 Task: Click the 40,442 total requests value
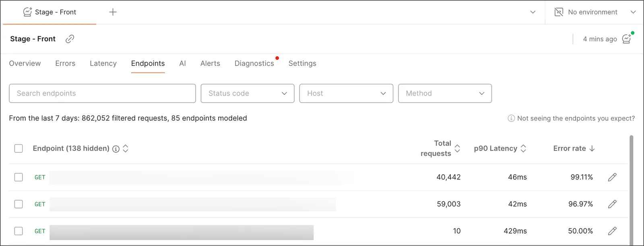pos(448,177)
